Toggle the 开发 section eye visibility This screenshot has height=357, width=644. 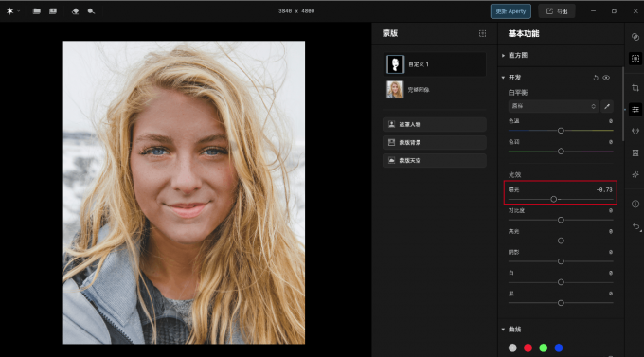point(606,78)
